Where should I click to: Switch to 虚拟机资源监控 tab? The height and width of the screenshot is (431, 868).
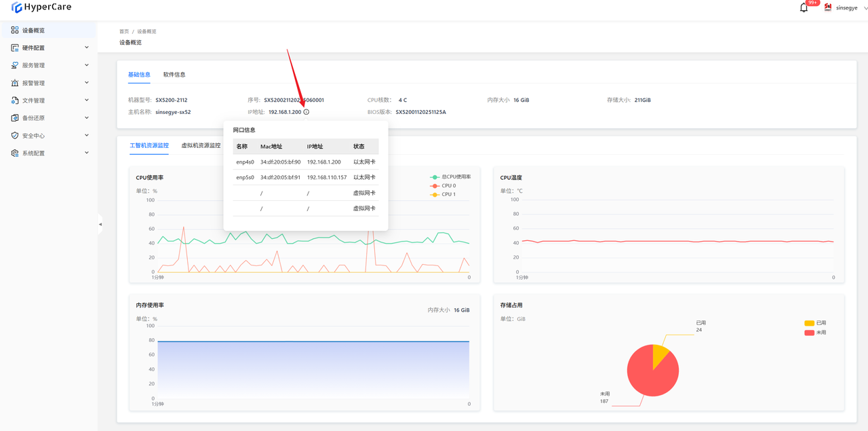click(201, 145)
